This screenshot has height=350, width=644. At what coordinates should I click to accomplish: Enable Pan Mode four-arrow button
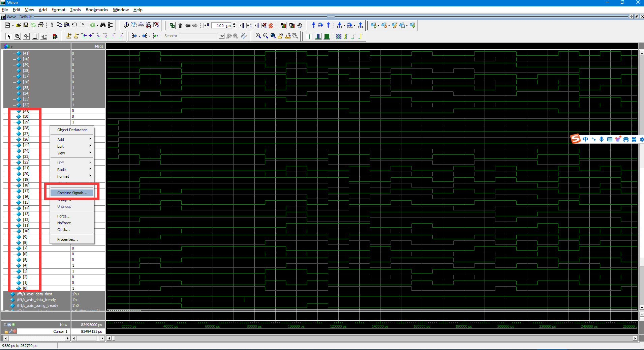26,36
